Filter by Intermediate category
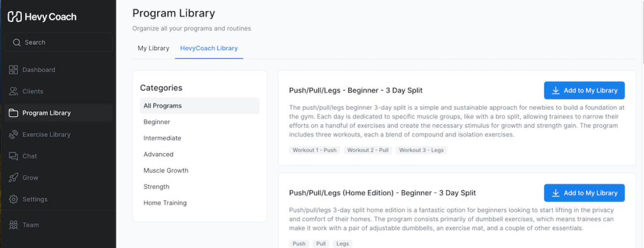 pos(199,138)
